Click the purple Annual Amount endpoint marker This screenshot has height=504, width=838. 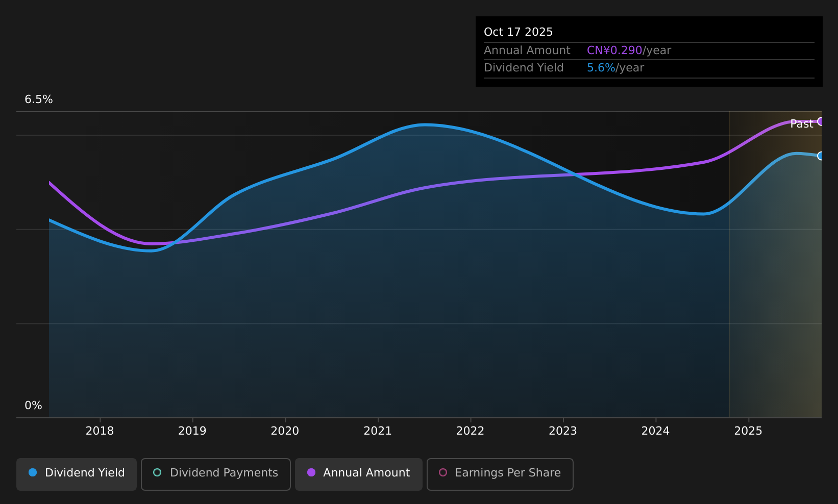click(821, 121)
